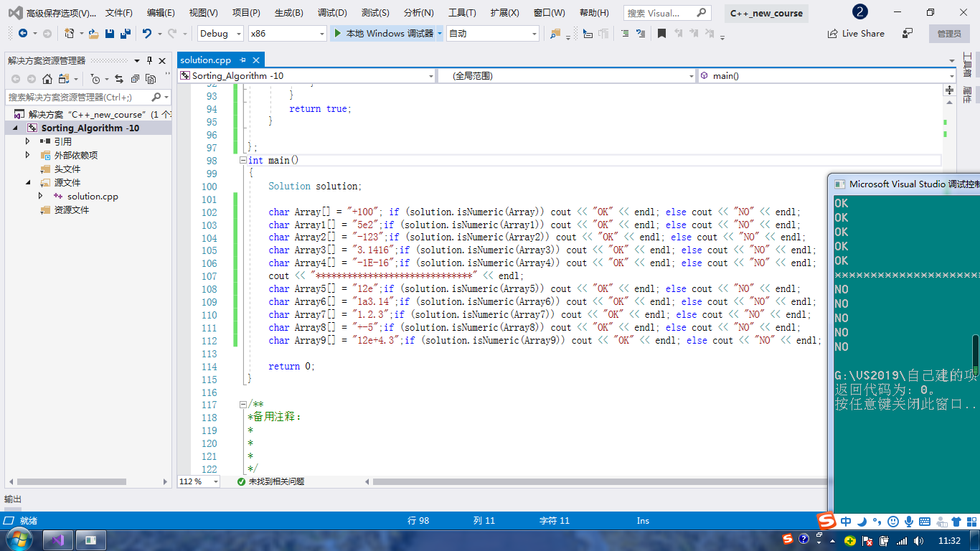Start 本地 Windows 调试器 debugging

point(385,34)
